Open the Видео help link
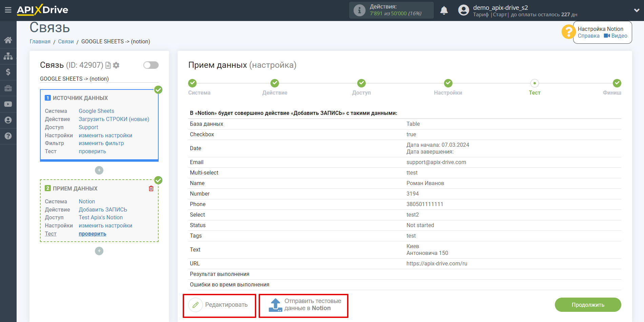Viewport: 644px width, 322px height. click(616, 36)
